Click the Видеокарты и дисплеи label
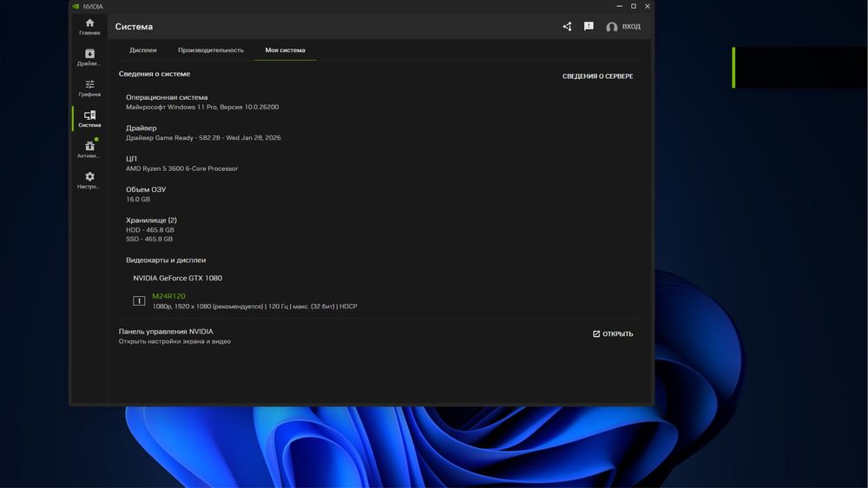 (166, 260)
